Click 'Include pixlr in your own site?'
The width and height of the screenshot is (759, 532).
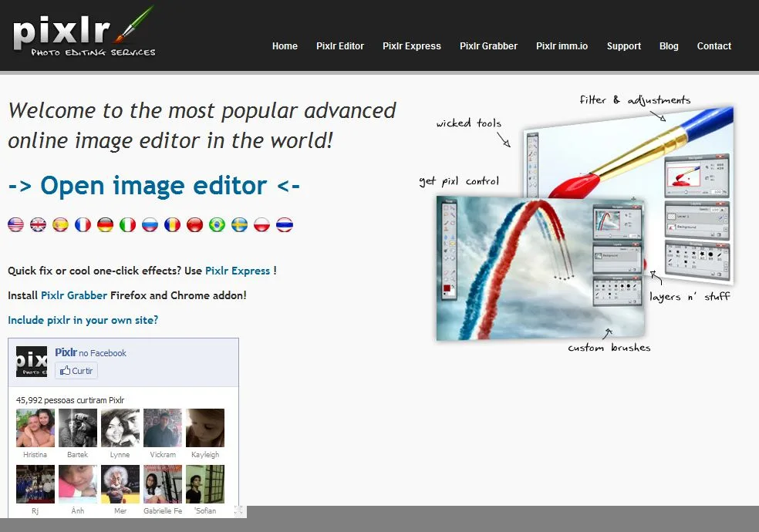click(83, 320)
